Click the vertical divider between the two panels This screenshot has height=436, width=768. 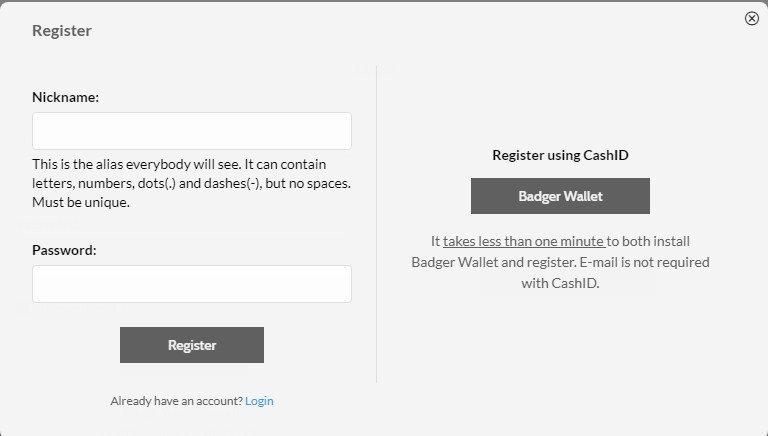pos(376,224)
